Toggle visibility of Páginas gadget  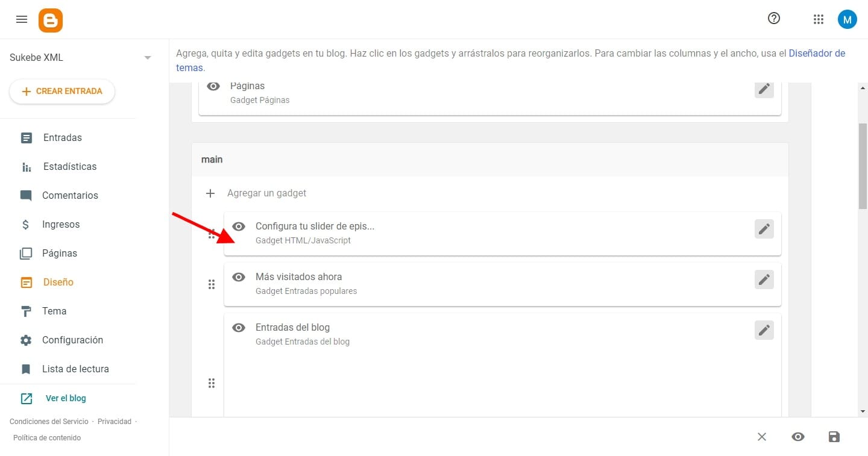213,87
